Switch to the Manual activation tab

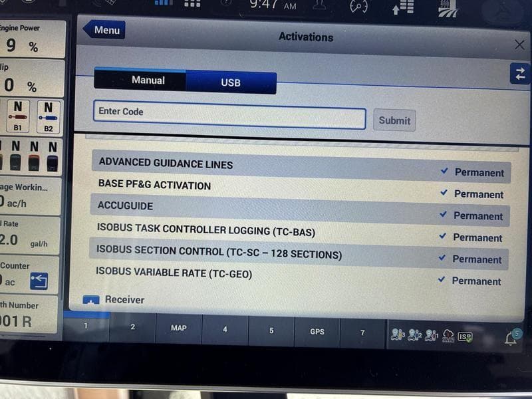(140, 79)
